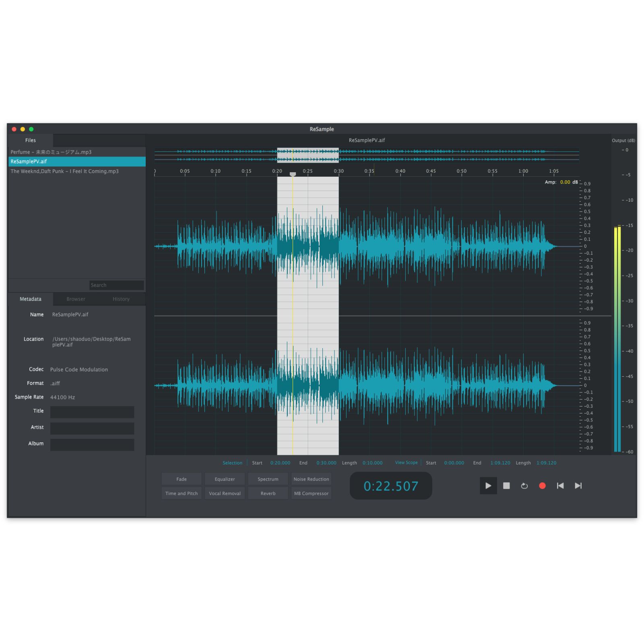This screenshot has height=644, width=644.
Task: Click the 0:22.507 time display
Action: 391,486
